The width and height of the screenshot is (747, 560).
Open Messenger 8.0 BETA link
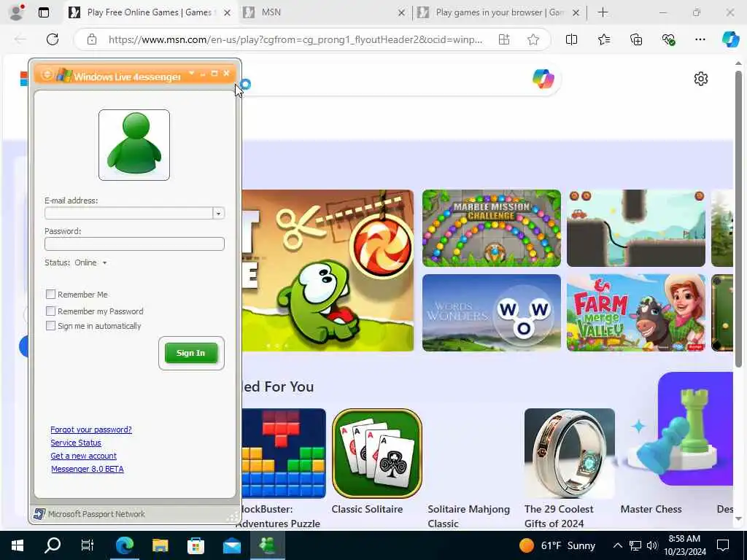tap(88, 469)
